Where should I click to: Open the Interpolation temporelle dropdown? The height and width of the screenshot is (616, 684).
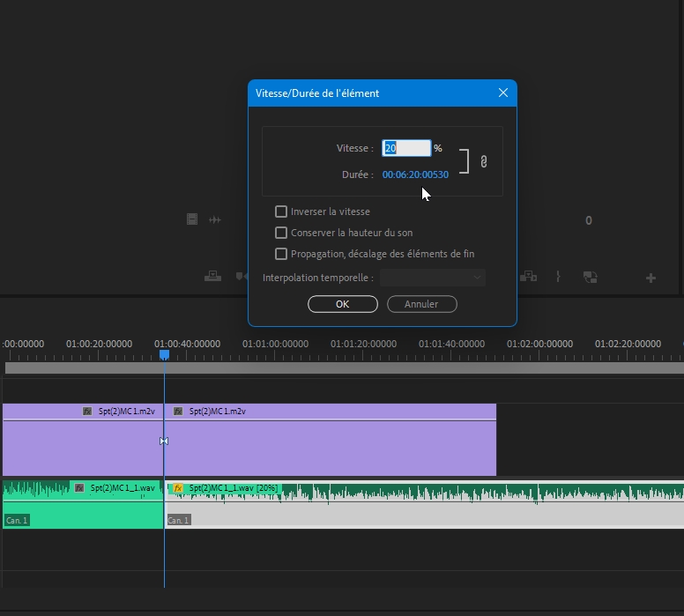432,278
